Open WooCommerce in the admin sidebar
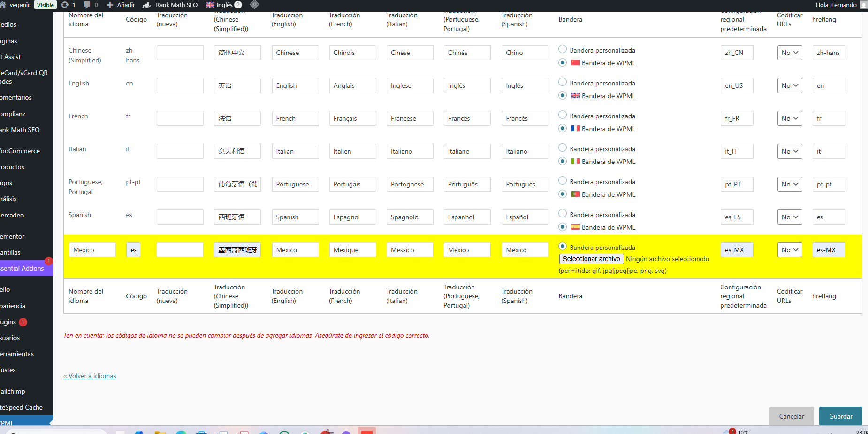 20,151
